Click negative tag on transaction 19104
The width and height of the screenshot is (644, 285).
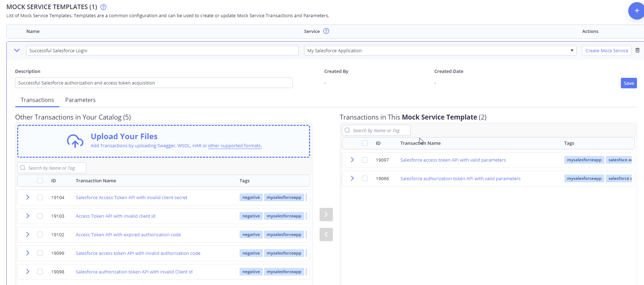[x=251, y=197]
